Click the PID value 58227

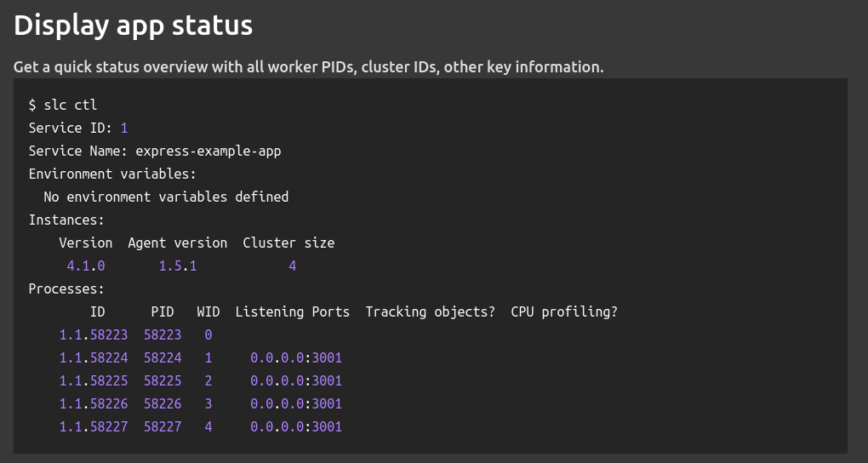pos(163,426)
